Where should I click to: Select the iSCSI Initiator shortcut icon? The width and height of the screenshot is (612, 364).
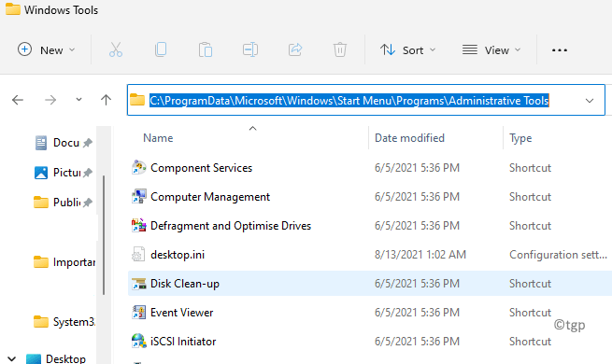point(138,341)
